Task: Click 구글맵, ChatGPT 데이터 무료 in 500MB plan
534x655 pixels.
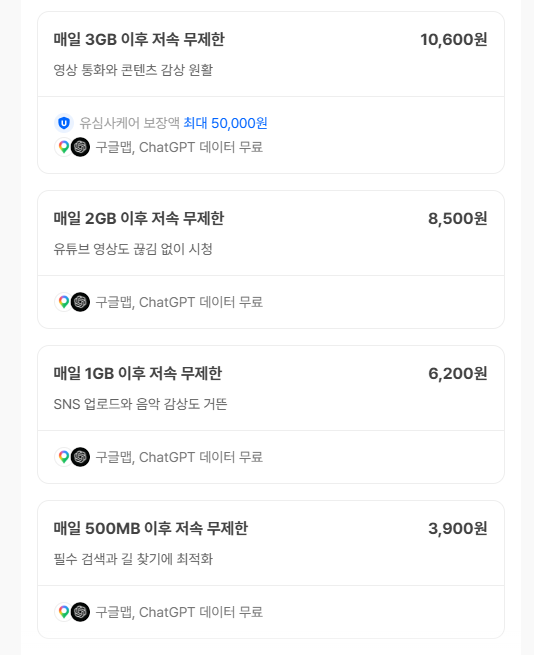Action: [x=179, y=612]
